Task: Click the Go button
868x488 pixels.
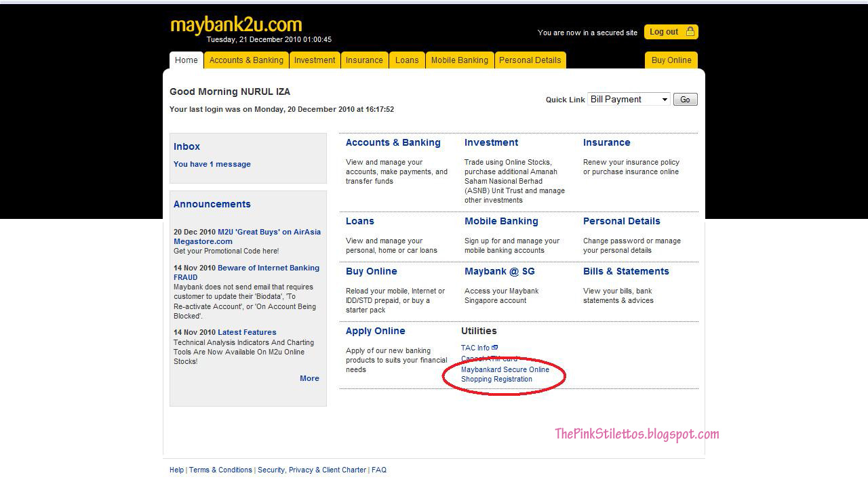Action: (x=685, y=100)
